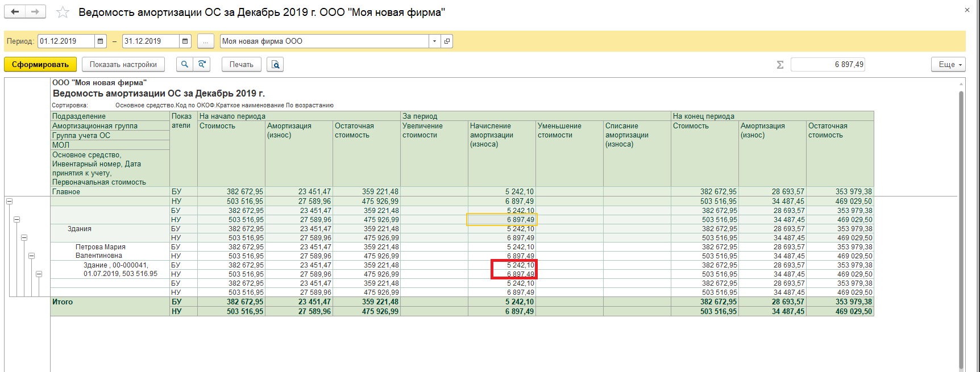
Task: Click the vertical scrollbar of the report
Action: (961, 227)
